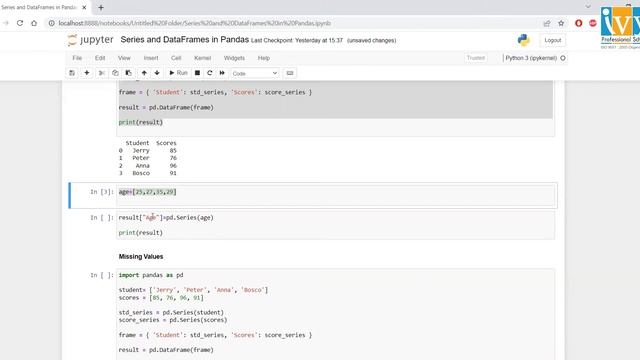The height and width of the screenshot is (360, 640).
Task: Open the Opera red extension icon
Action: point(578,23)
